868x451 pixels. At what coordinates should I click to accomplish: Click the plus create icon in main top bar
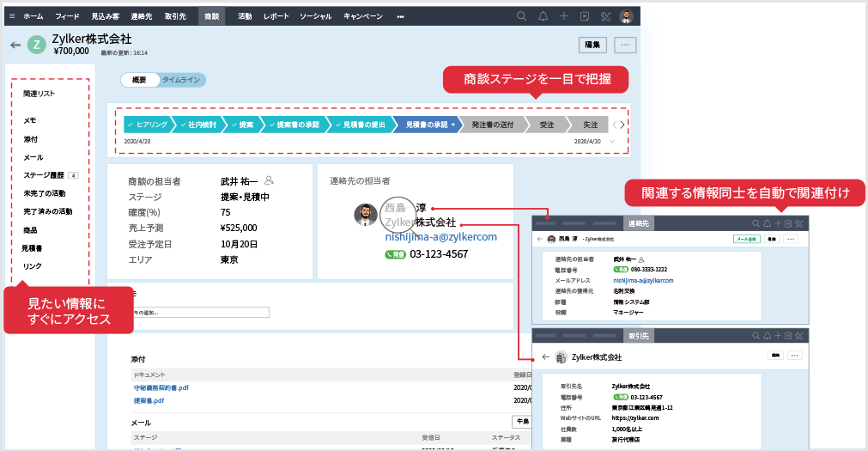563,16
